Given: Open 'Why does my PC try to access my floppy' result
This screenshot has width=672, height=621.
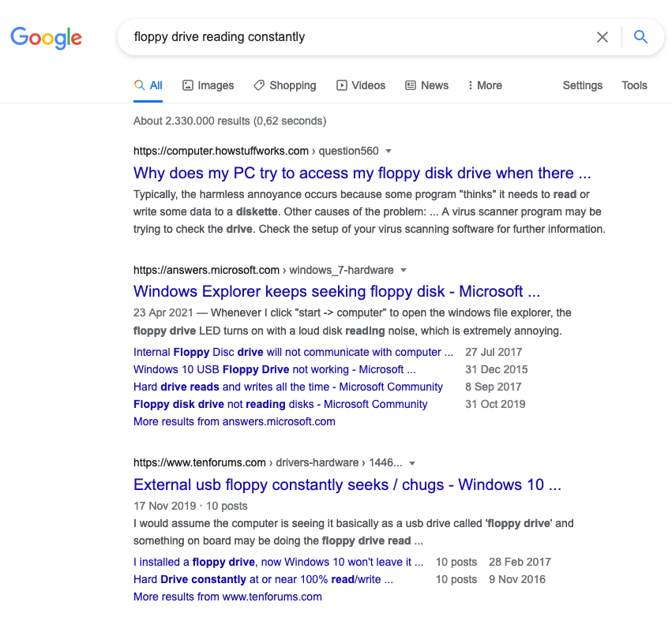Looking at the screenshot, I should coord(362,173).
